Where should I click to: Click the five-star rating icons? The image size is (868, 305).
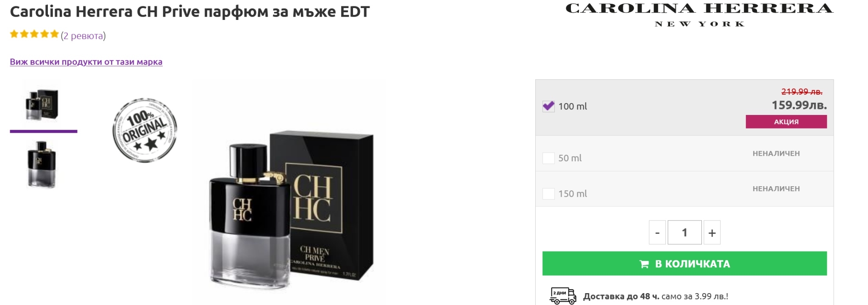[x=34, y=34]
